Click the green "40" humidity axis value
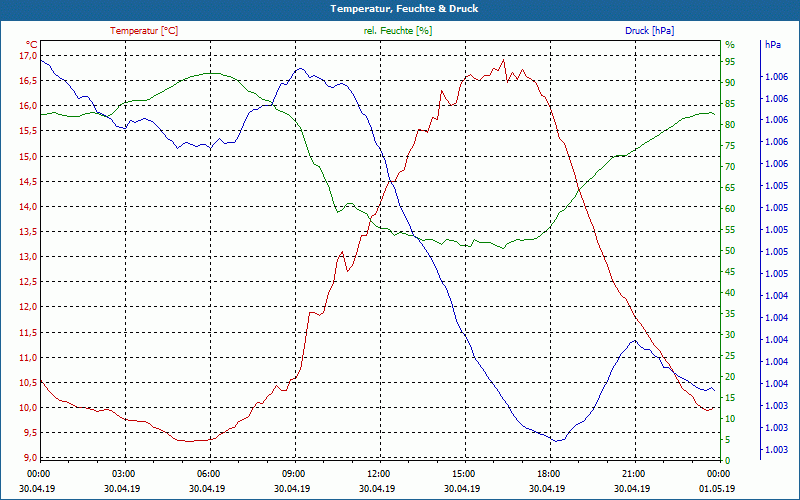 (x=730, y=293)
